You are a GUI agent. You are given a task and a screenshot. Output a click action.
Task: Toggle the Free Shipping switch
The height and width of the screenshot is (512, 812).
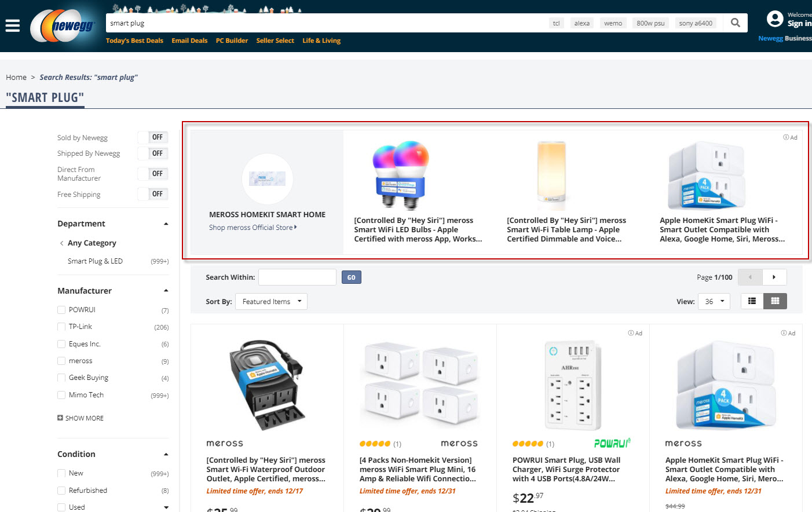click(153, 194)
